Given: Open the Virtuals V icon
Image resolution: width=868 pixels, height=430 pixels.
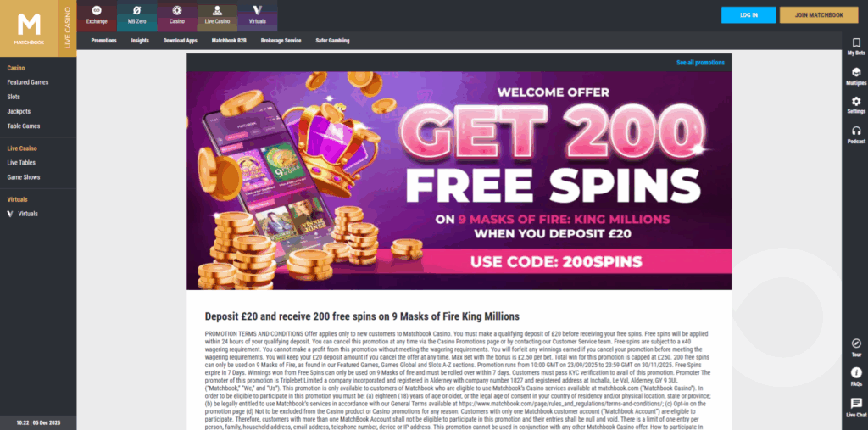Looking at the screenshot, I should coord(258,10).
